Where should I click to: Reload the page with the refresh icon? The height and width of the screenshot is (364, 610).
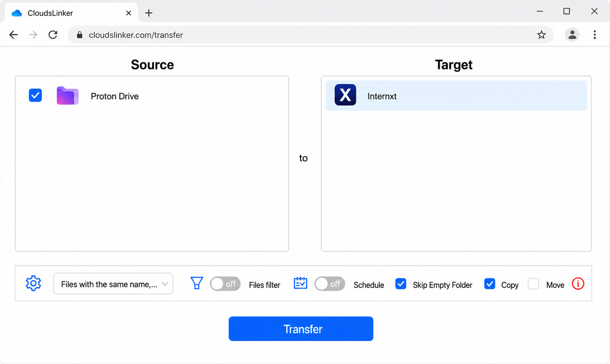[53, 35]
